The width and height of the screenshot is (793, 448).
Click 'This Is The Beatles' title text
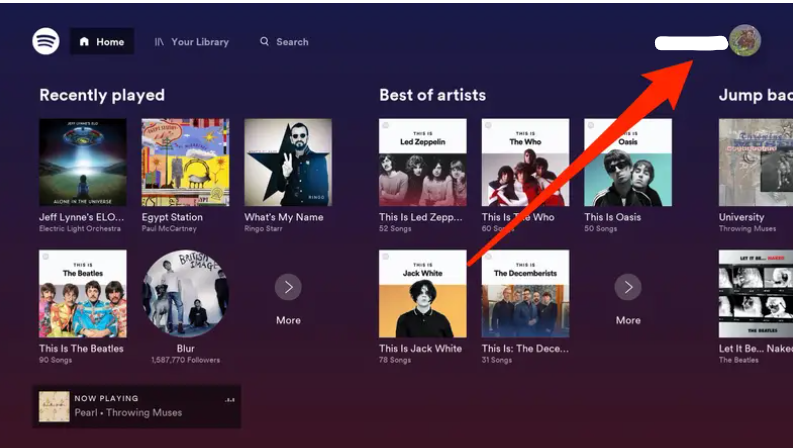point(81,348)
